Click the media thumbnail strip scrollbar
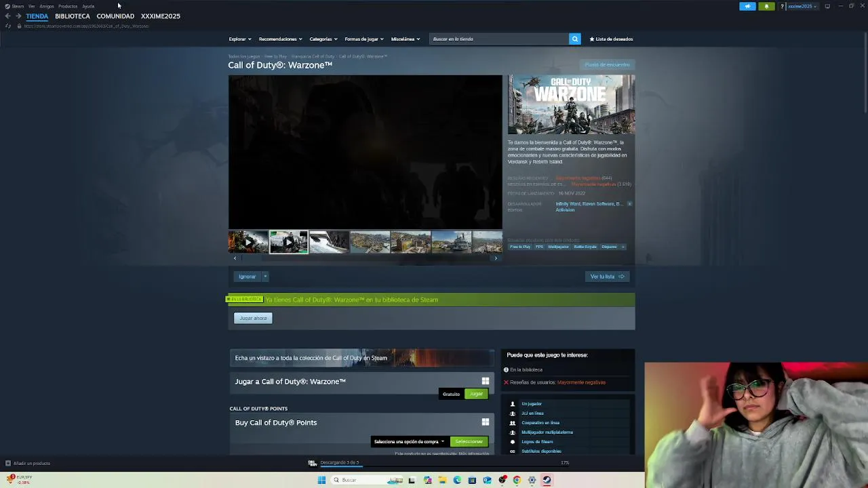The height and width of the screenshot is (488, 868). click(x=366, y=258)
